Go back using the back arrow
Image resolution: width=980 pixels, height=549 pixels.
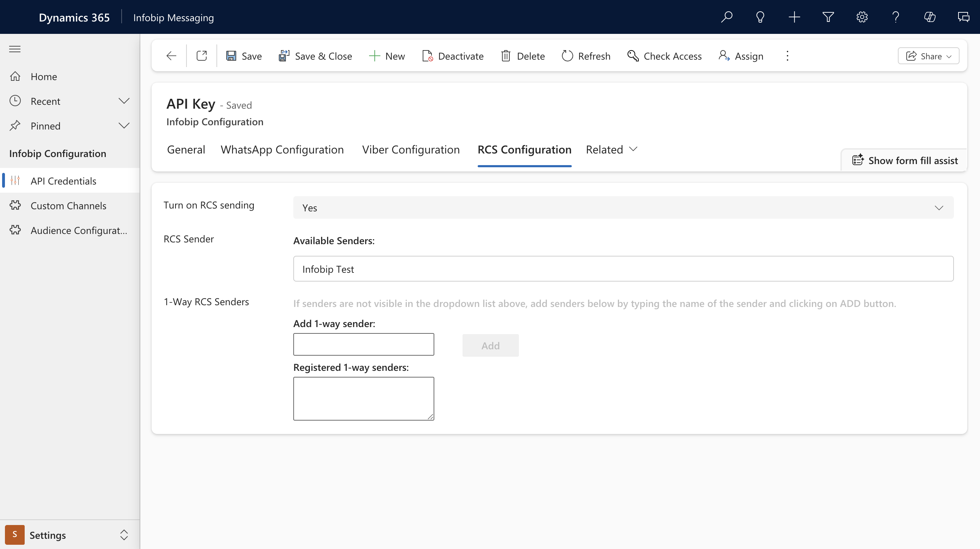pos(171,56)
